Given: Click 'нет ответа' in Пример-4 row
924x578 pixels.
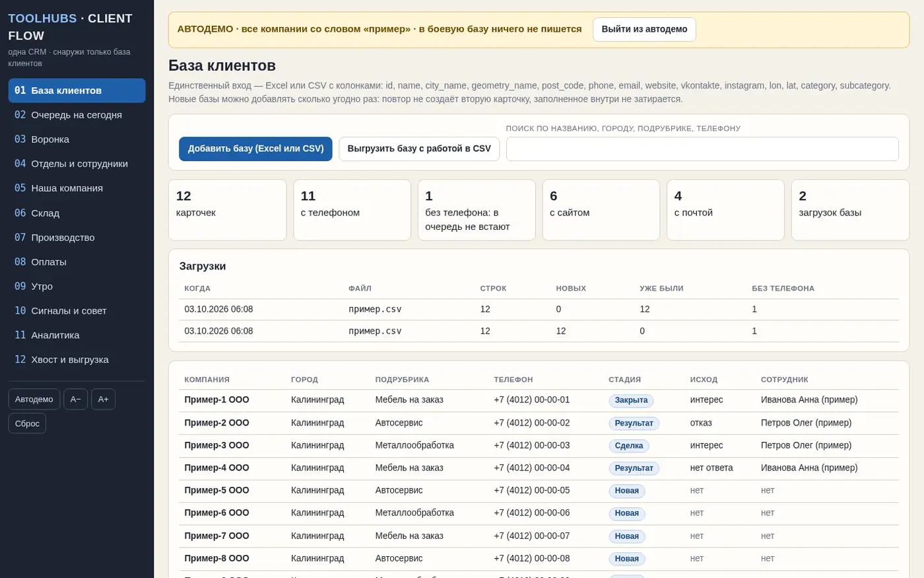Looking at the screenshot, I should (711, 468).
